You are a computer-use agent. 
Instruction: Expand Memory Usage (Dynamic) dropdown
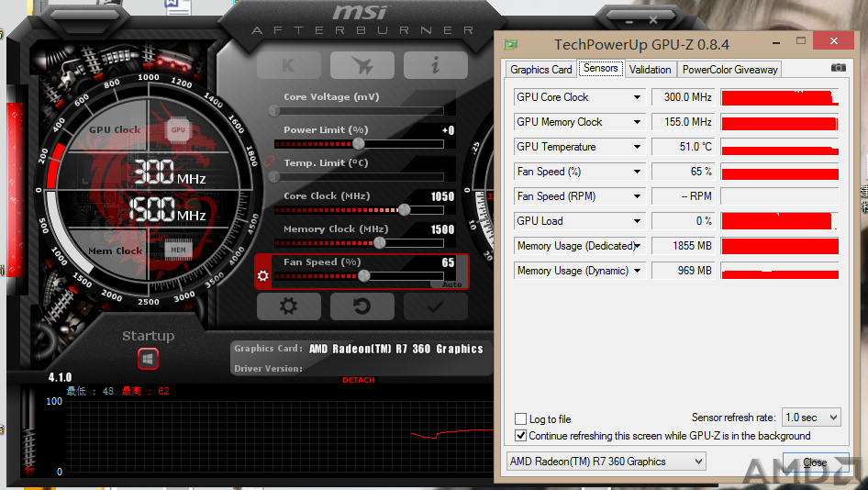[x=637, y=271]
